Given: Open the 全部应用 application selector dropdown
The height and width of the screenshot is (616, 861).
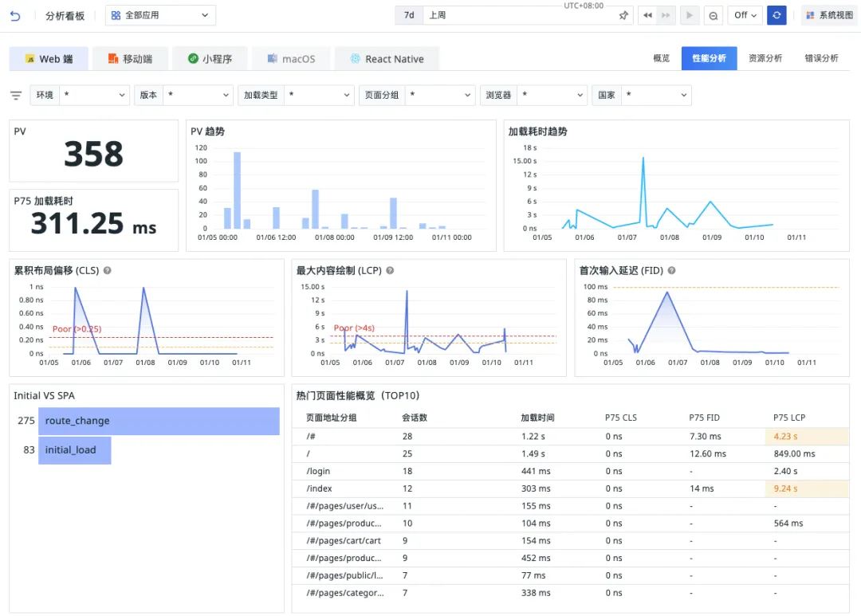Looking at the screenshot, I should coord(159,15).
